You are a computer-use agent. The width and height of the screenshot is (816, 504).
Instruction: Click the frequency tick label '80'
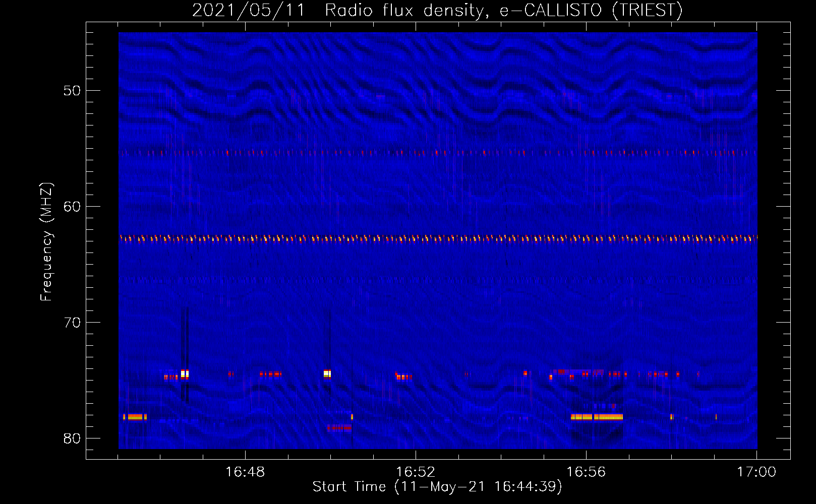pos(72,438)
